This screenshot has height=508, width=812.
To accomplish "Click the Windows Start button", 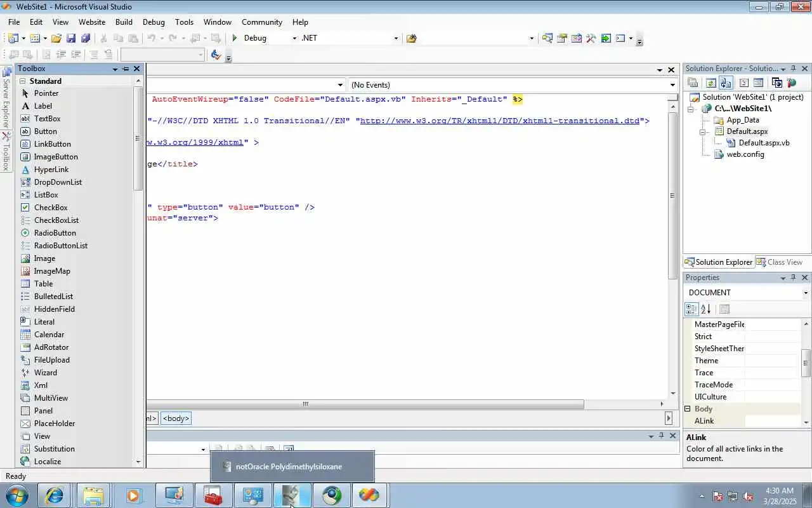I will point(16,495).
